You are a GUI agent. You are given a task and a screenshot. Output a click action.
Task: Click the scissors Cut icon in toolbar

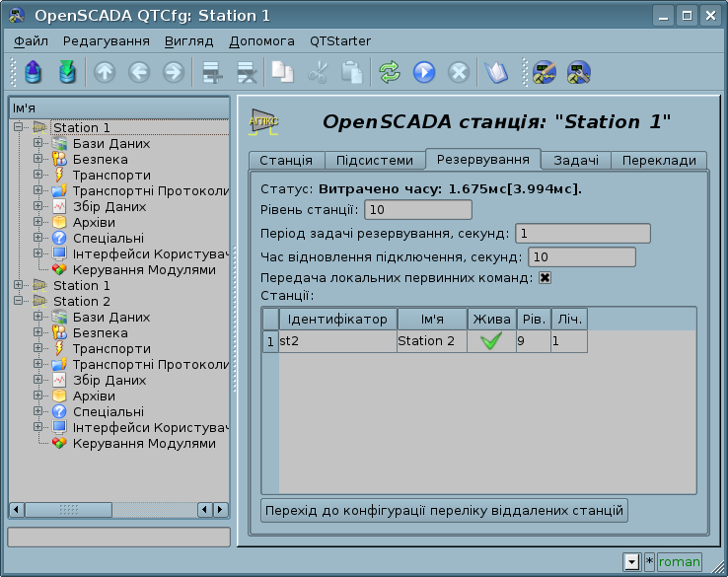[x=317, y=72]
